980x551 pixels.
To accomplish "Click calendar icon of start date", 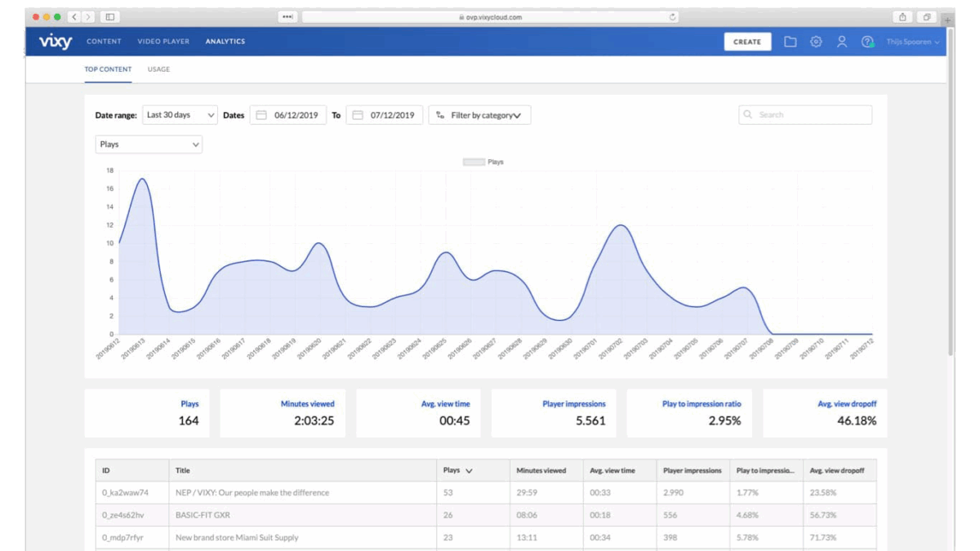I will point(261,115).
